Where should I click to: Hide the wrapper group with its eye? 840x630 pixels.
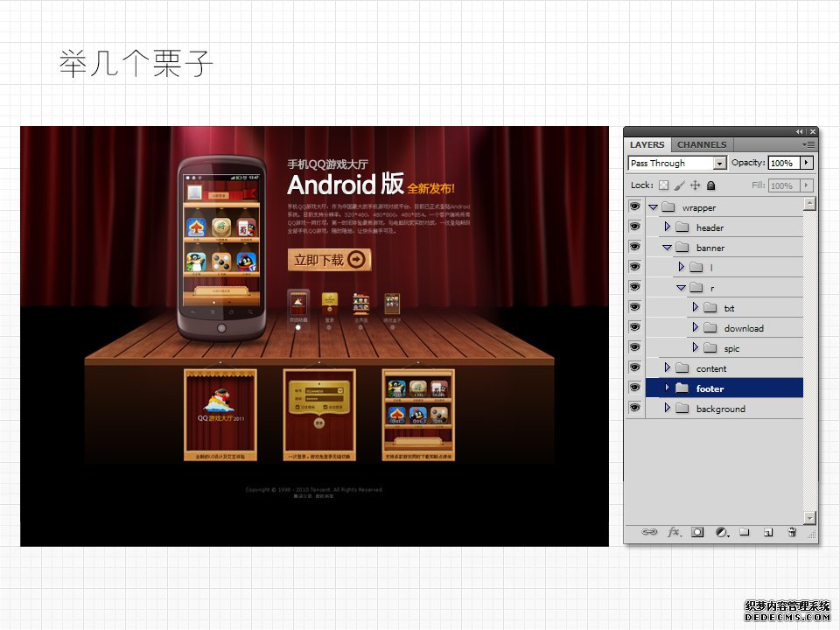pyautogui.click(x=635, y=206)
